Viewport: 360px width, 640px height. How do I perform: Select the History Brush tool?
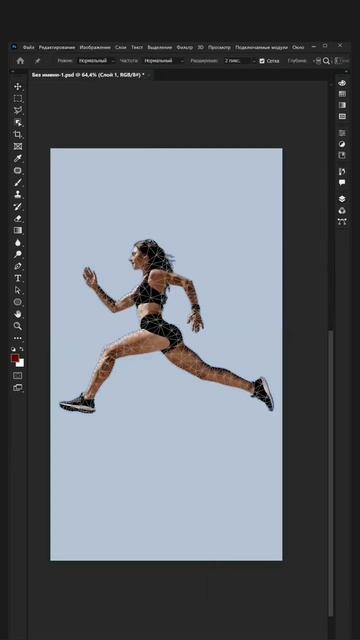(x=18, y=207)
